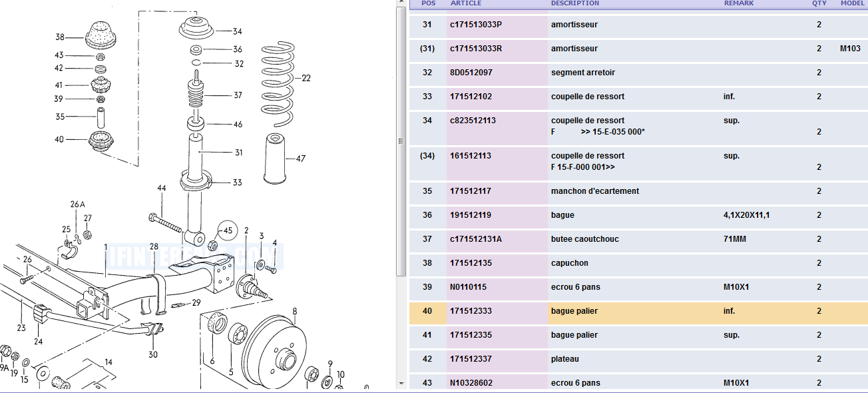This screenshot has width=868, height=393.
Task: Click the REMARK column header
Action: 739,3
